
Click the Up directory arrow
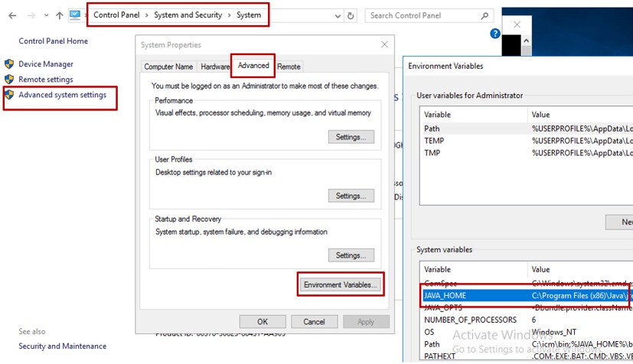60,15
